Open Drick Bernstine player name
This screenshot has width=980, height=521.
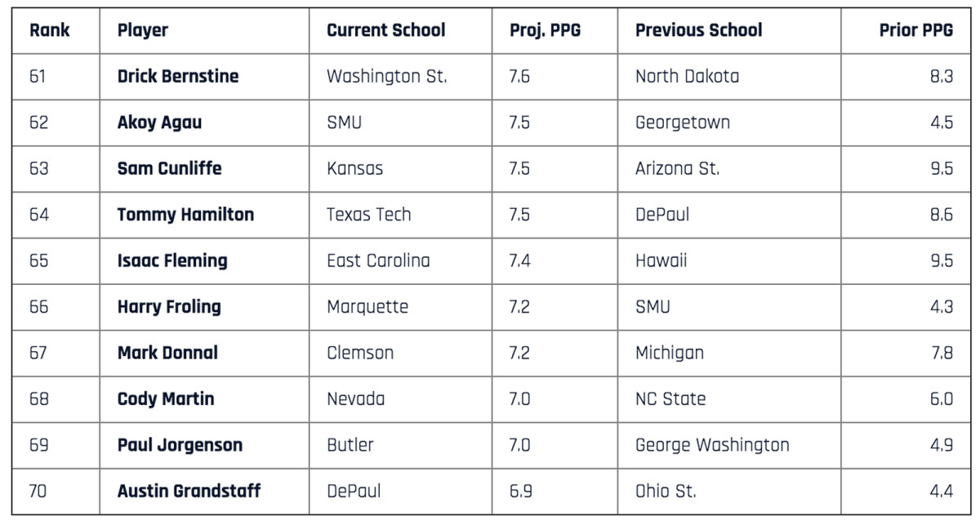tap(178, 77)
